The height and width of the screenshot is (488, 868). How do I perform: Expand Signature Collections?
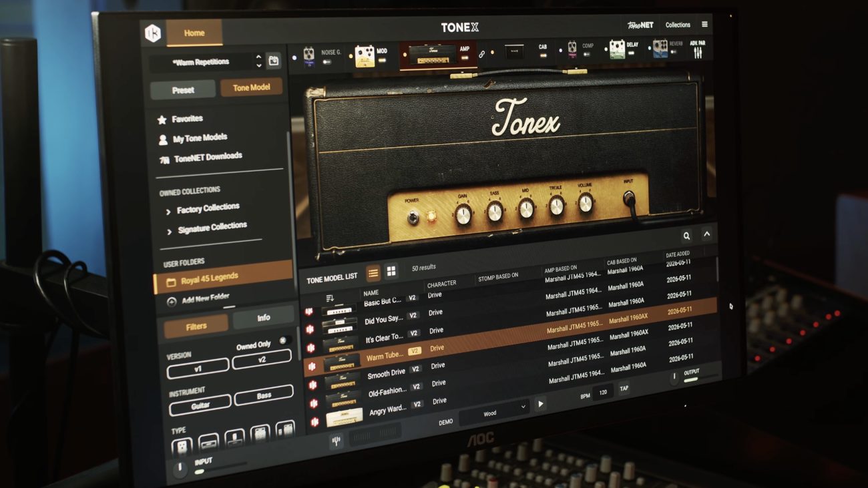pyautogui.click(x=206, y=228)
